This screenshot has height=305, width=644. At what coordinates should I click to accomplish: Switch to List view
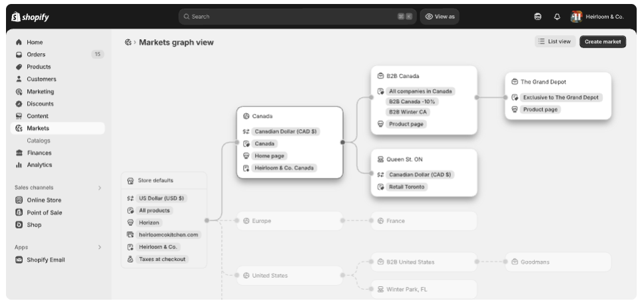tap(555, 41)
